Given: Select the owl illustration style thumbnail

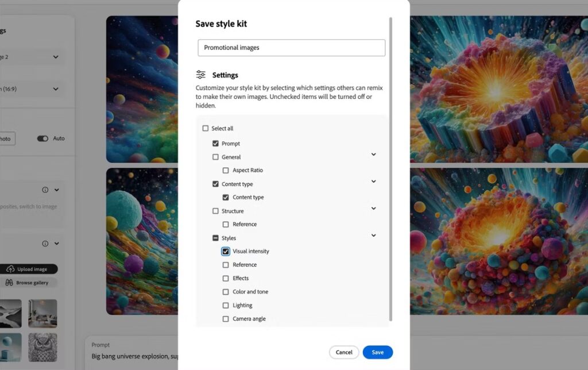Looking at the screenshot, I should [42, 346].
